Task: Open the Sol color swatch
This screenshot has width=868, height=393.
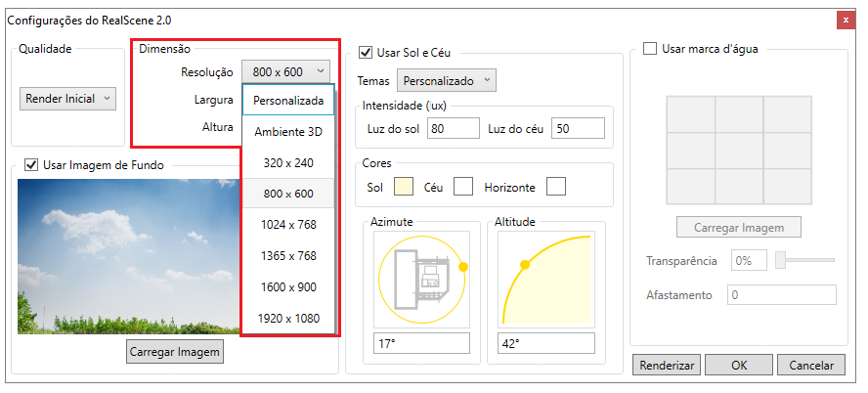Action: tap(404, 187)
